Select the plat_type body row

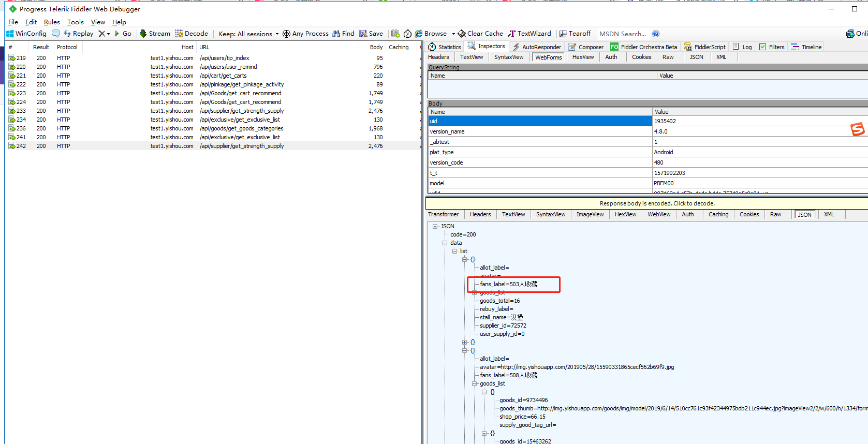(x=648, y=152)
